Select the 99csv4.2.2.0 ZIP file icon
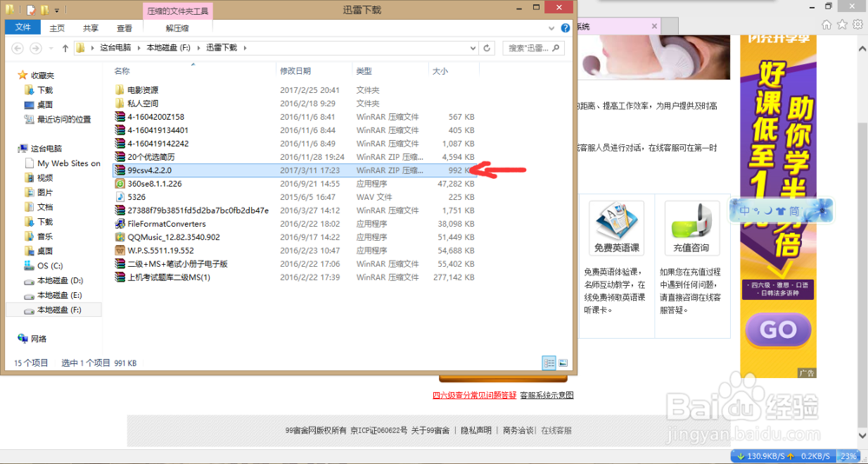Image resolution: width=868 pixels, height=464 pixels. pos(120,170)
